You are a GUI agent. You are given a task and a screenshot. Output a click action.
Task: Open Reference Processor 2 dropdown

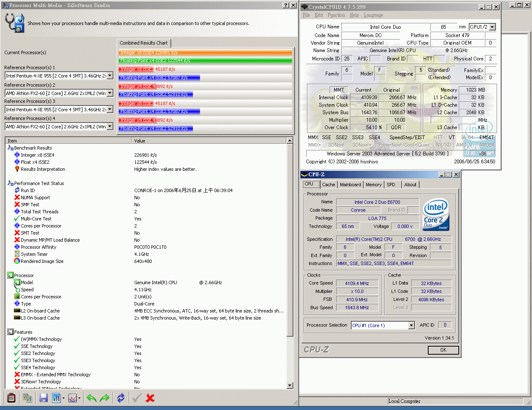(x=110, y=93)
